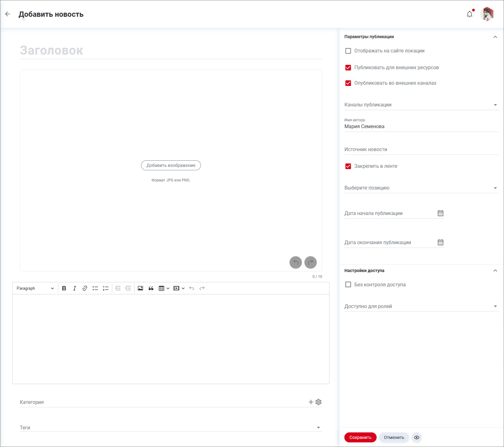The width and height of the screenshot is (504, 447).
Task: Open calendar for publication start date
Action: [440, 213]
